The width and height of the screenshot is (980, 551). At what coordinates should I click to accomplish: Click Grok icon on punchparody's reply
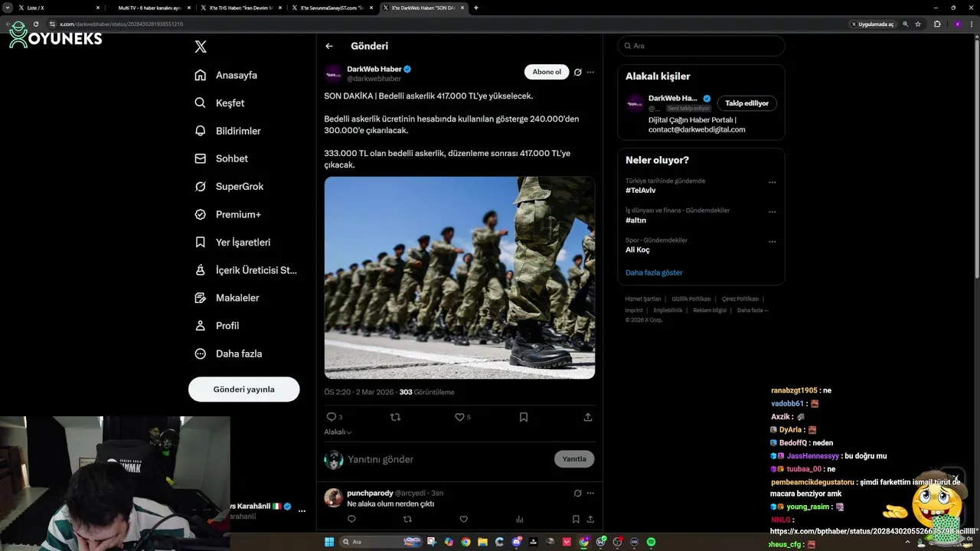tap(578, 493)
